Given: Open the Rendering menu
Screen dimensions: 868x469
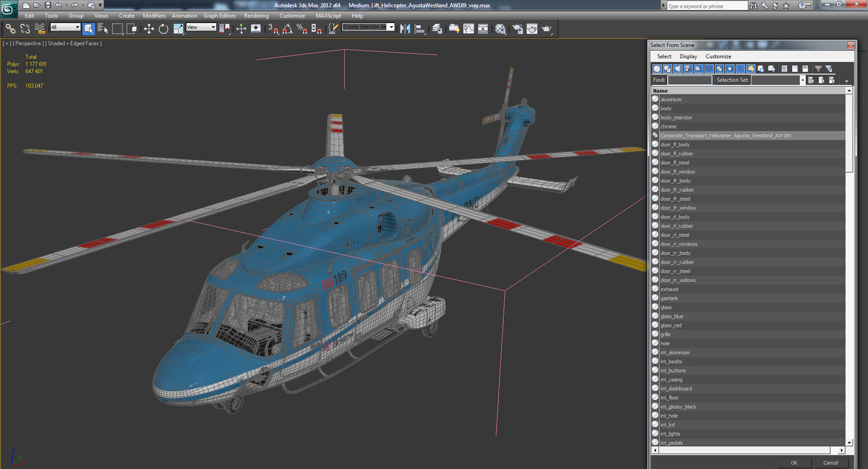Looking at the screenshot, I should [x=256, y=16].
